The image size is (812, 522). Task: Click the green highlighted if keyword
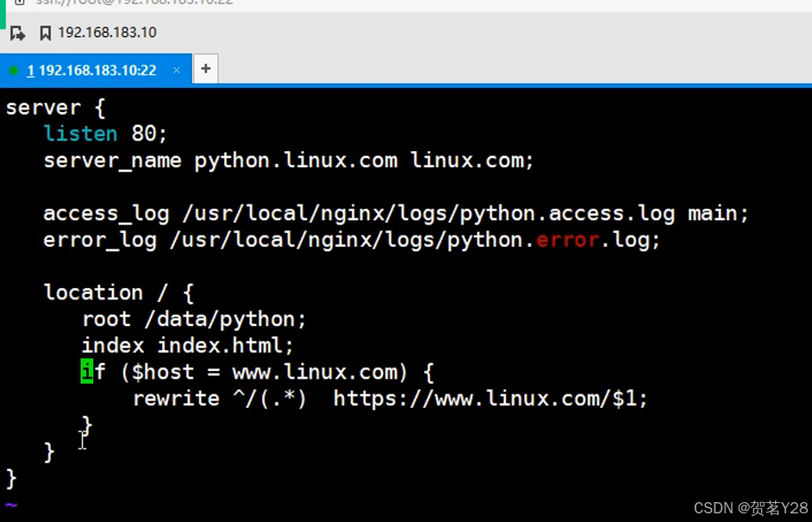tap(86, 371)
